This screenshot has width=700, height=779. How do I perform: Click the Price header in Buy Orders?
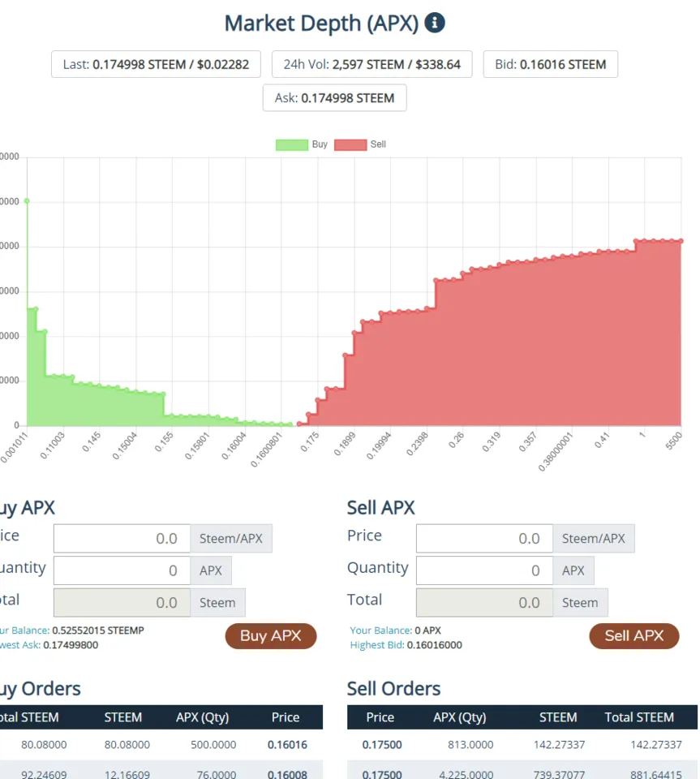click(x=286, y=717)
